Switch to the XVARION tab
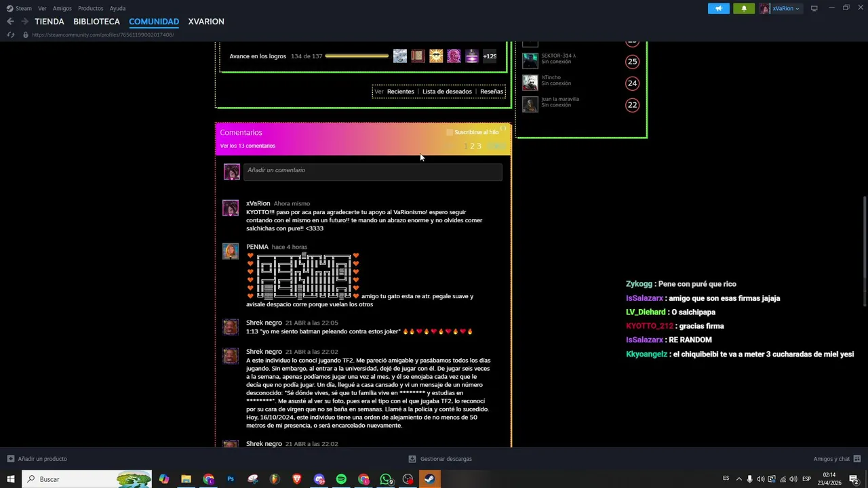Viewport: 868px width, 488px height. [x=206, y=22]
